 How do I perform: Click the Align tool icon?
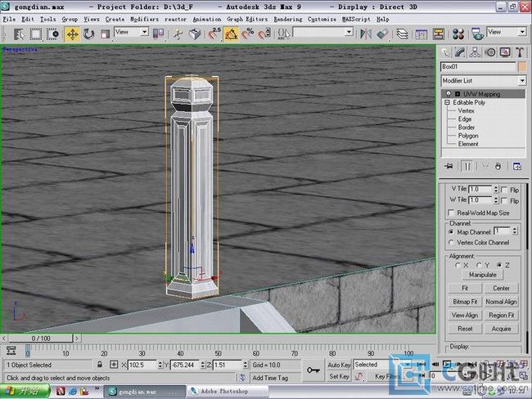coord(382,34)
